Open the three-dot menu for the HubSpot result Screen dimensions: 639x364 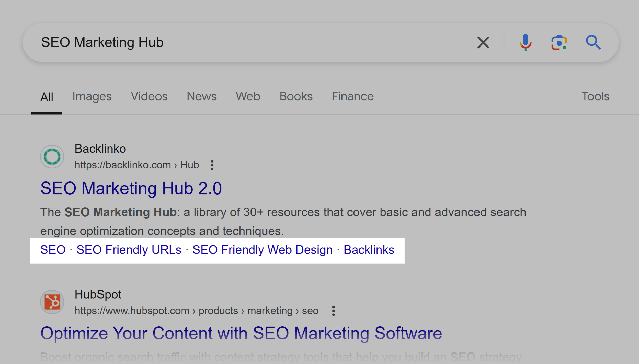pyautogui.click(x=333, y=311)
